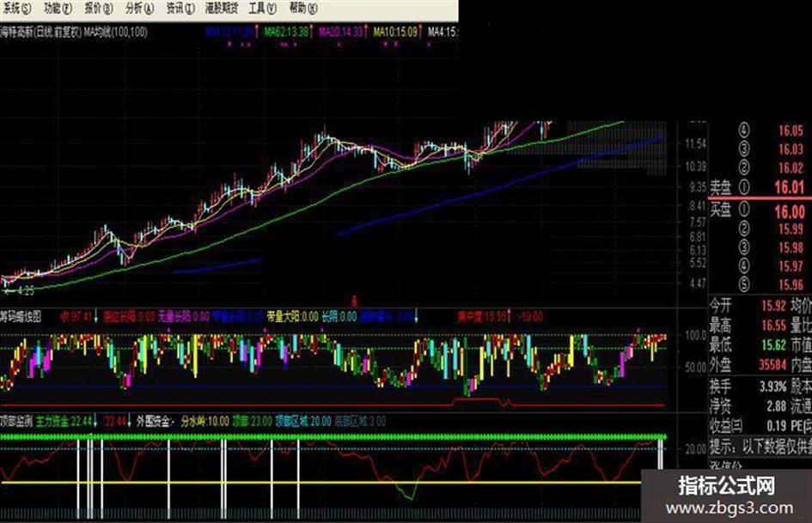812x523 pixels.
Task: Click the 100.0 axis label of 筹码 panel
Action: (695, 336)
